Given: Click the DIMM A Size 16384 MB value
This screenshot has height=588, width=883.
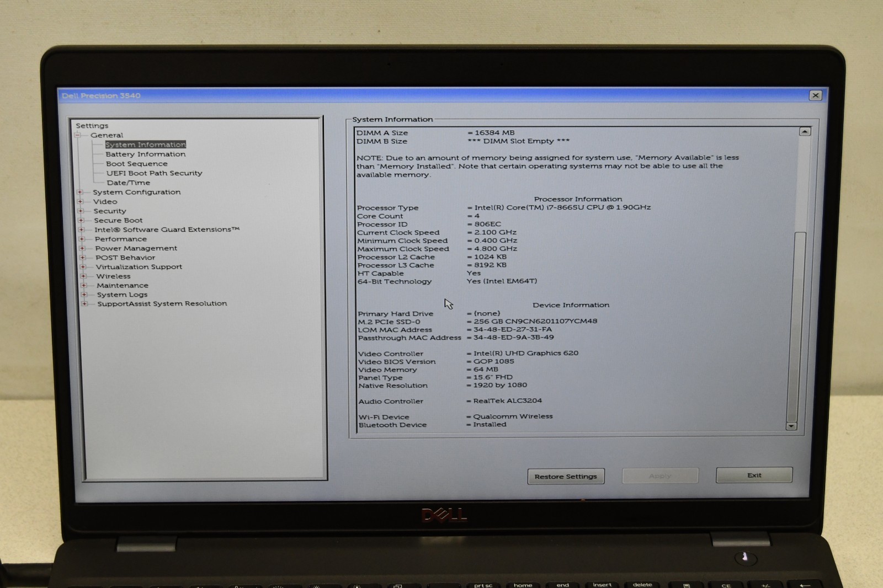Looking at the screenshot, I should pyautogui.click(x=494, y=133).
